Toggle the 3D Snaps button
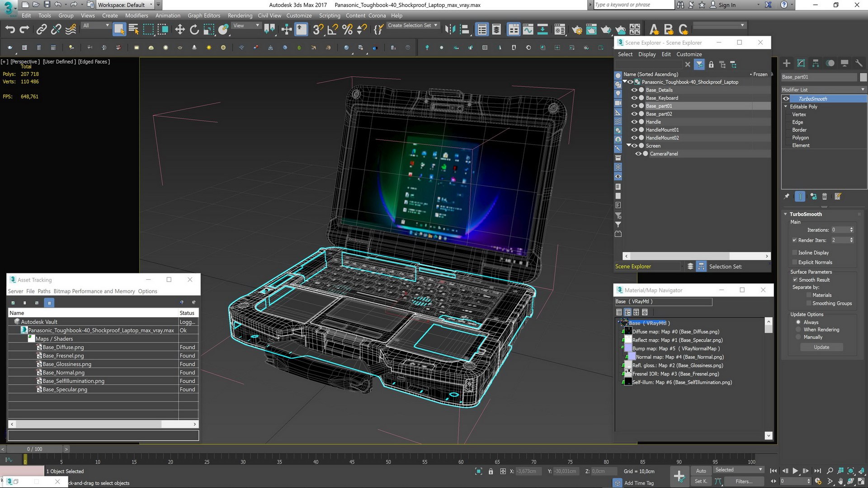 pos(318,30)
